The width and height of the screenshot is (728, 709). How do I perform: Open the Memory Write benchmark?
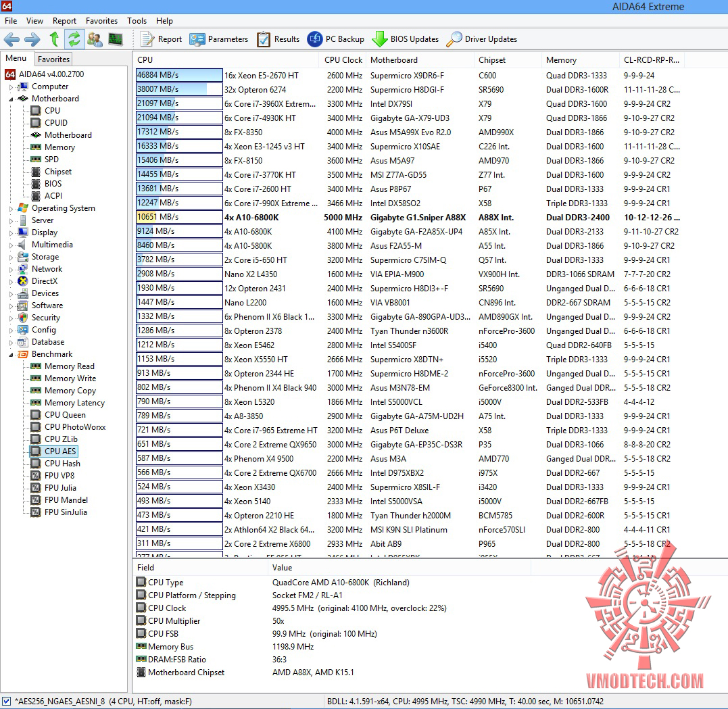[x=70, y=378]
